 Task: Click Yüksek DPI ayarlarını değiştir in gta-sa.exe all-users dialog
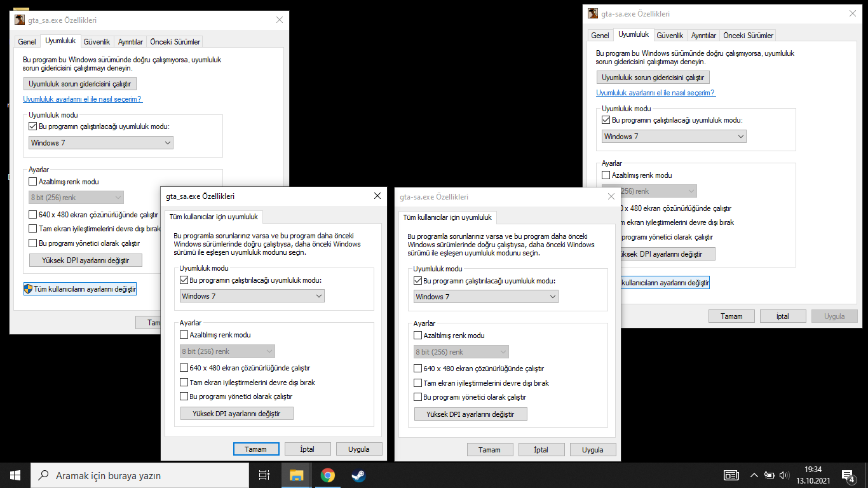[471, 414]
